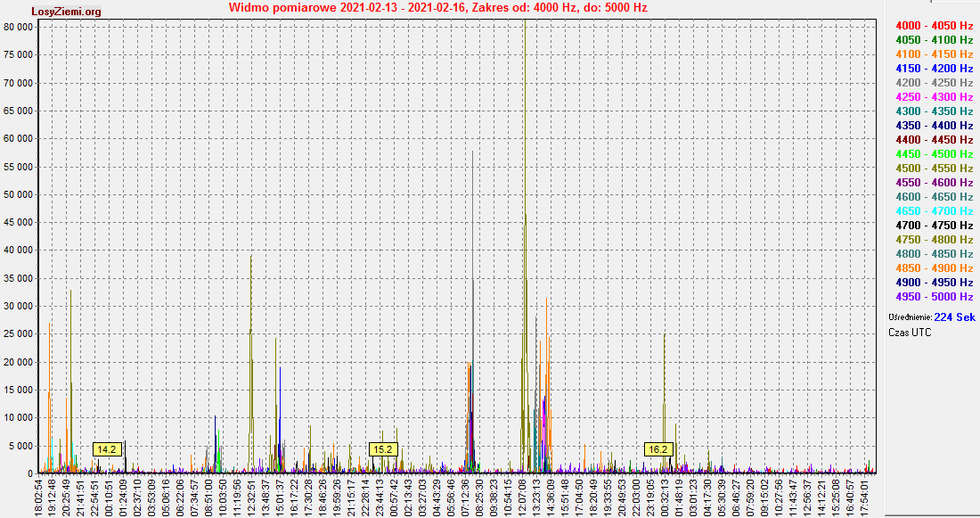Select the cyan 4650 - 4700 Hz legend entry
This screenshot has height=518, width=980.
coord(934,211)
